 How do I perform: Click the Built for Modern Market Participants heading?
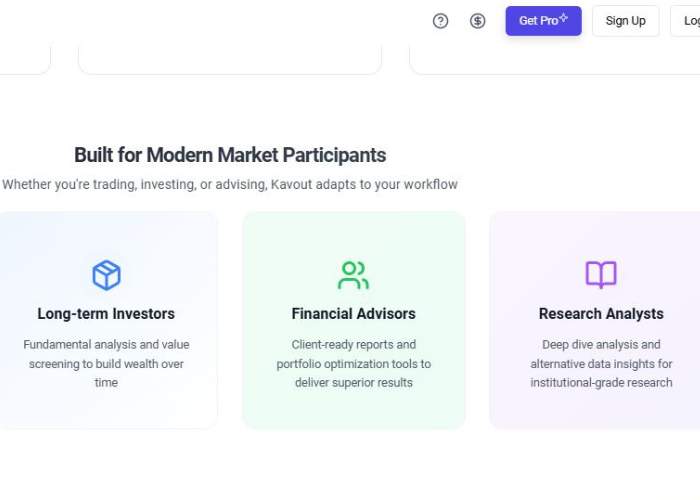click(x=230, y=155)
